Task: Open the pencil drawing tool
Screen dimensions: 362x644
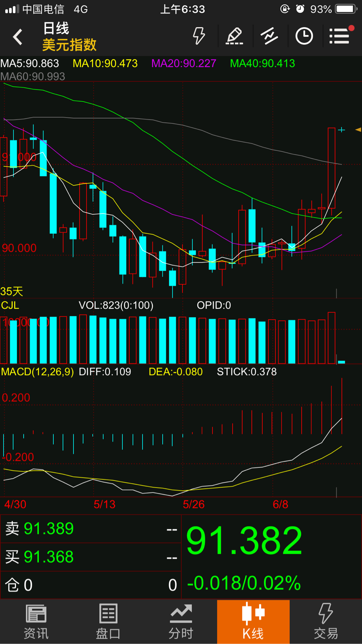Action: pos(235,36)
